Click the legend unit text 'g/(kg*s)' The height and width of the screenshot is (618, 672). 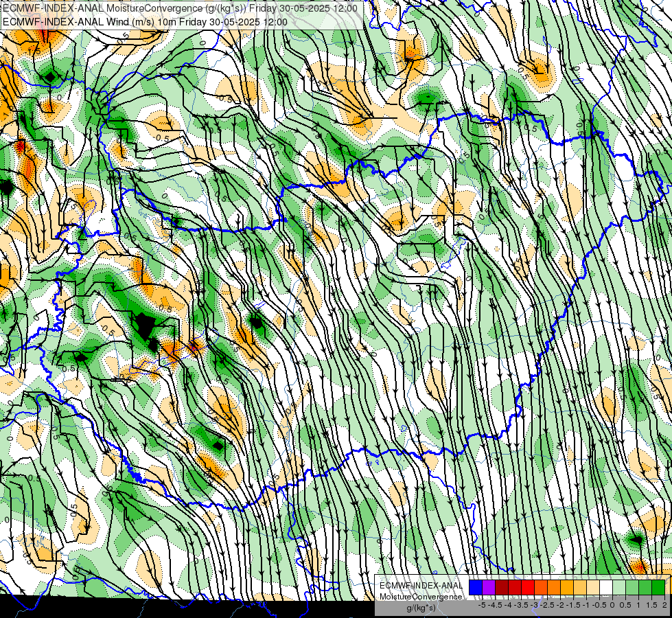click(x=421, y=608)
